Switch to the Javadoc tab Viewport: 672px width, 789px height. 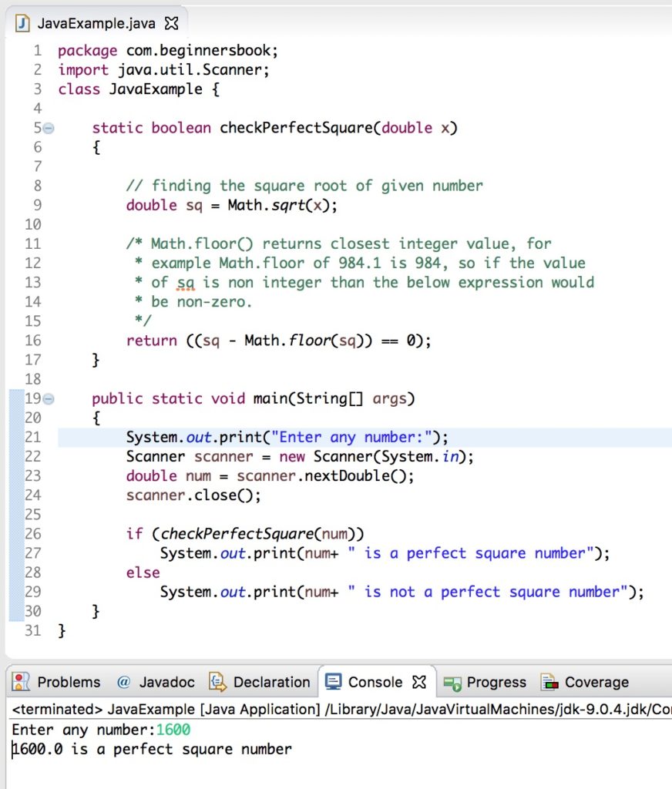(156, 682)
